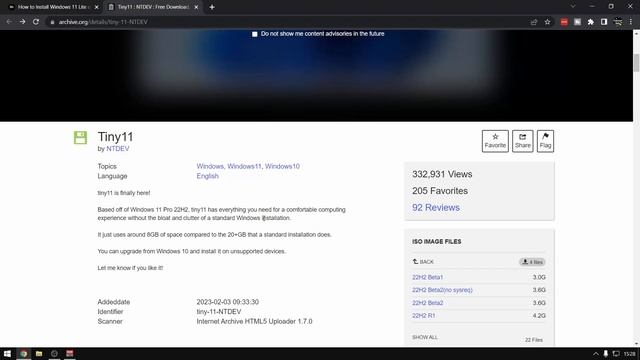Click the Share button
This screenshot has width=640, height=360.
pyautogui.click(x=522, y=141)
